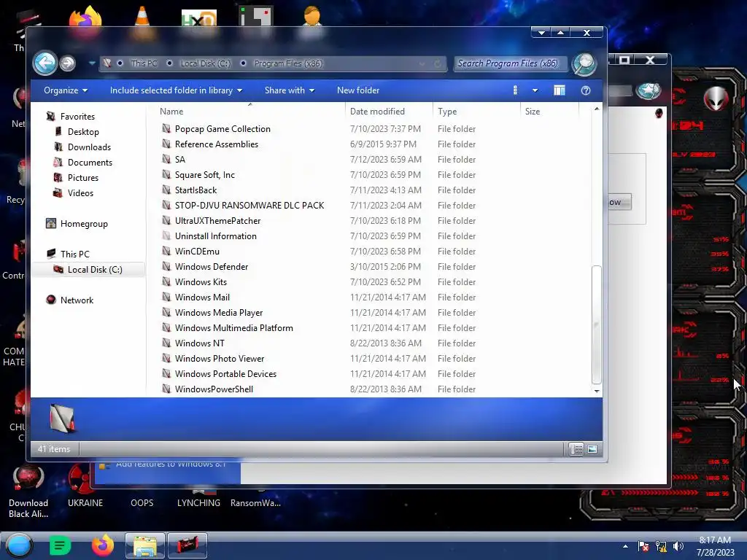Screen dimensions: 747x560
Task: Focus the Search Program Files (x86) box
Action: tap(511, 63)
